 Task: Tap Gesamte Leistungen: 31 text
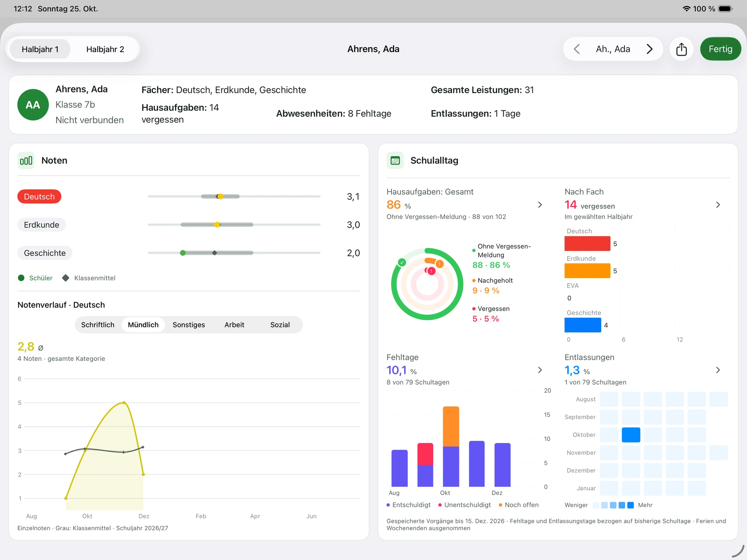(482, 90)
